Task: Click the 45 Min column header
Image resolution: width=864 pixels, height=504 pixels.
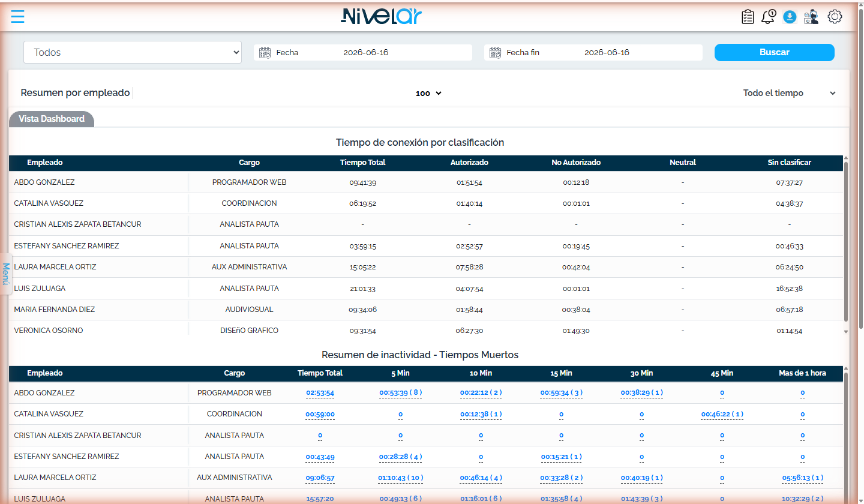Action: tap(722, 373)
